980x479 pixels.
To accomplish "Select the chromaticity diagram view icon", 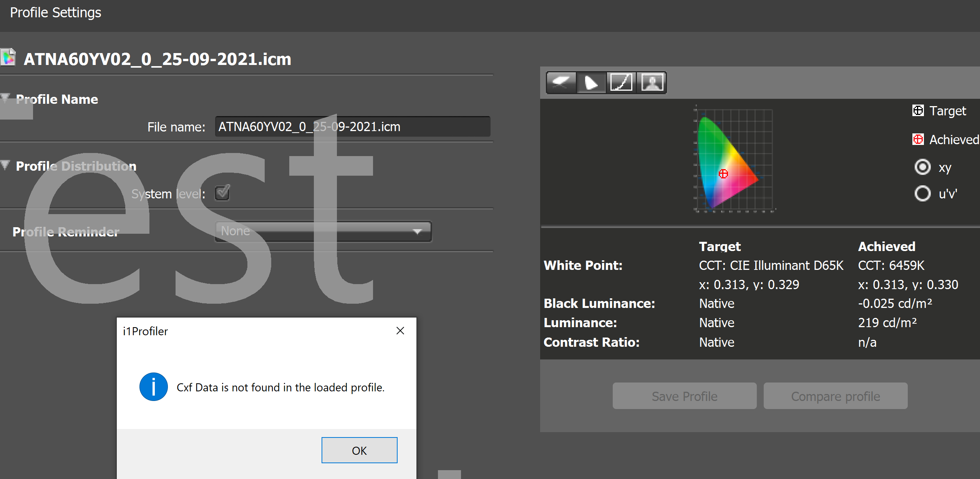I will [591, 82].
